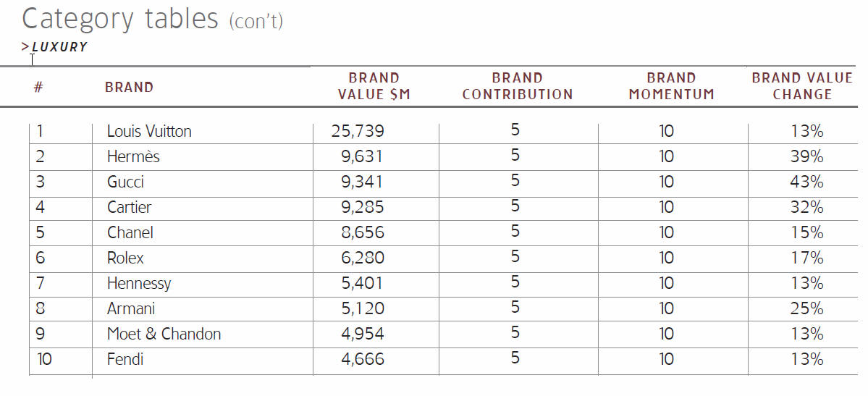
Task: Select the Category tables page title
Action: [x=152, y=18]
